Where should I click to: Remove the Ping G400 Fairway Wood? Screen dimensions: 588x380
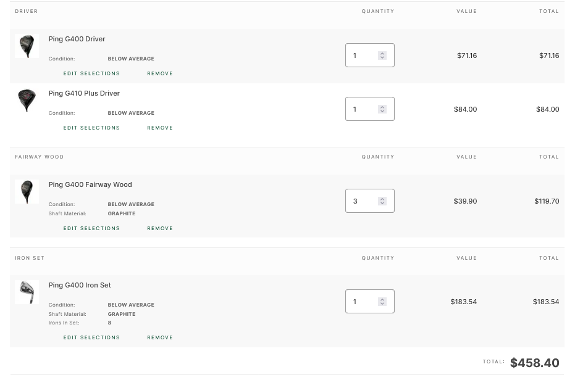click(x=160, y=228)
